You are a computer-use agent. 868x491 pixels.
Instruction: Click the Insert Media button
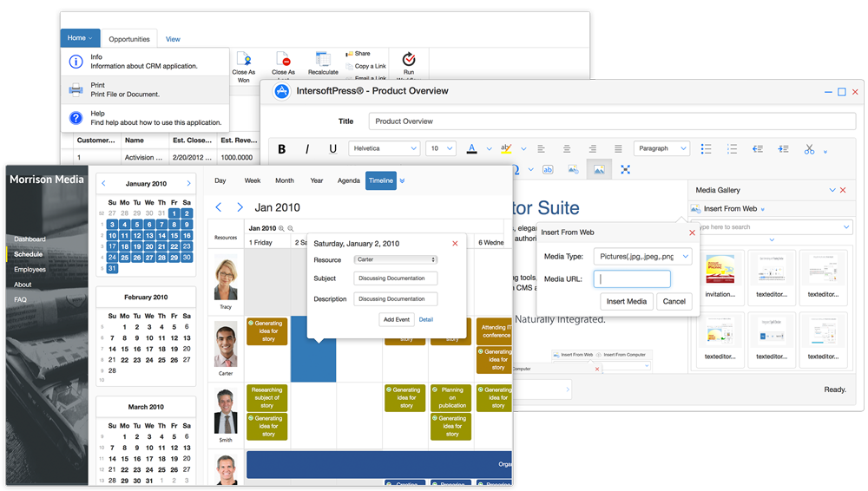(626, 302)
